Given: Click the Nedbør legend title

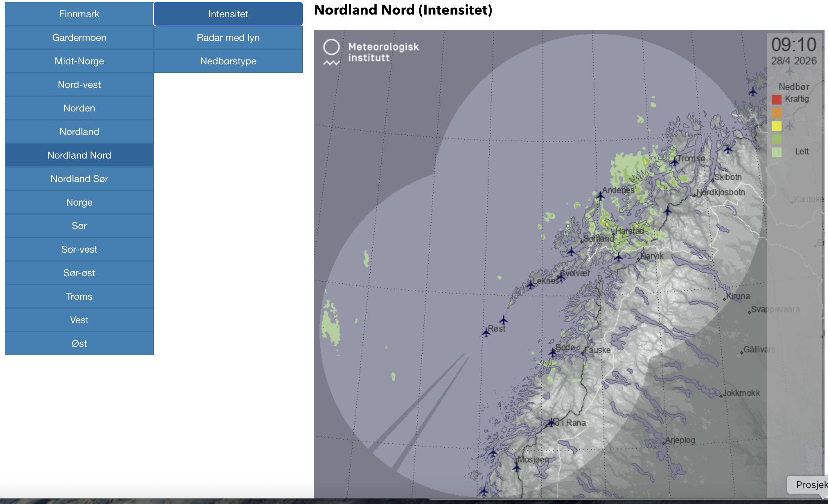Looking at the screenshot, I should [x=794, y=87].
